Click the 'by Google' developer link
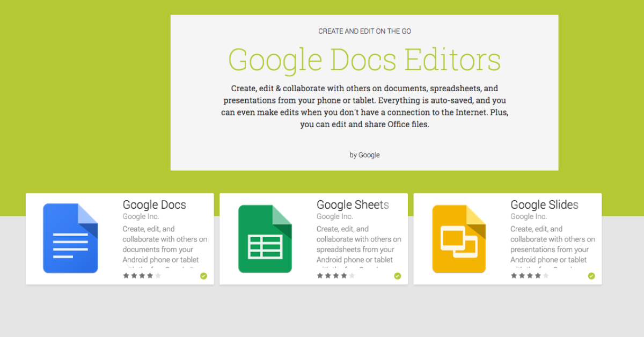Image resolution: width=644 pixels, height=337 pixels. pyautogui.click(x=364, y=155)
